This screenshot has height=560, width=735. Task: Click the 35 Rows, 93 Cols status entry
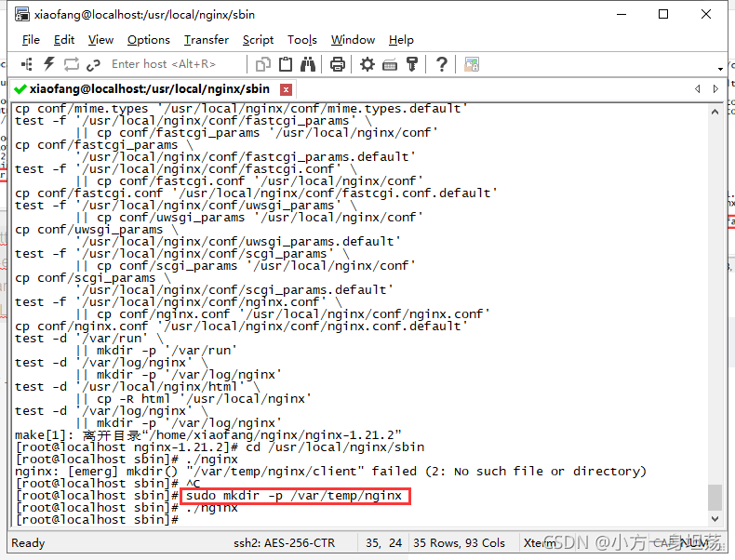(x=459, y=543)
